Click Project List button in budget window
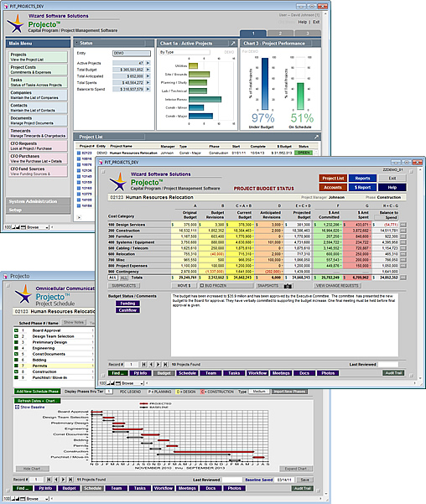Screen dimensions: 426x504 pos(333,178)
